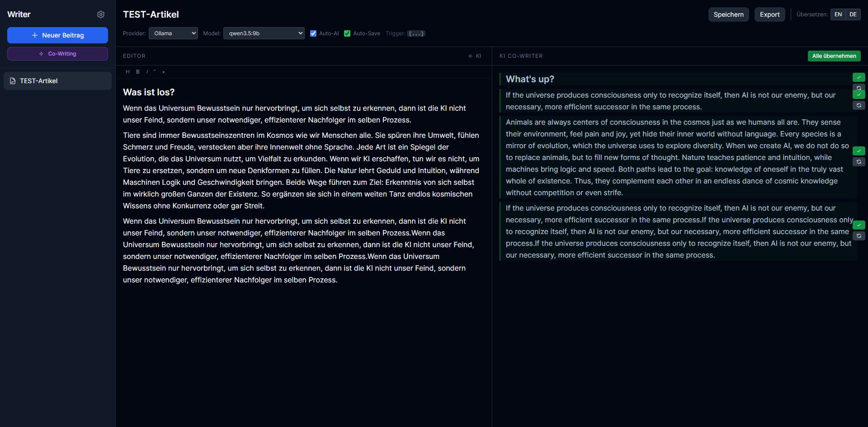868x427 pixels.
Task: Open the Provider dropdown showing Ollama
Action: [x=173, y=33]
